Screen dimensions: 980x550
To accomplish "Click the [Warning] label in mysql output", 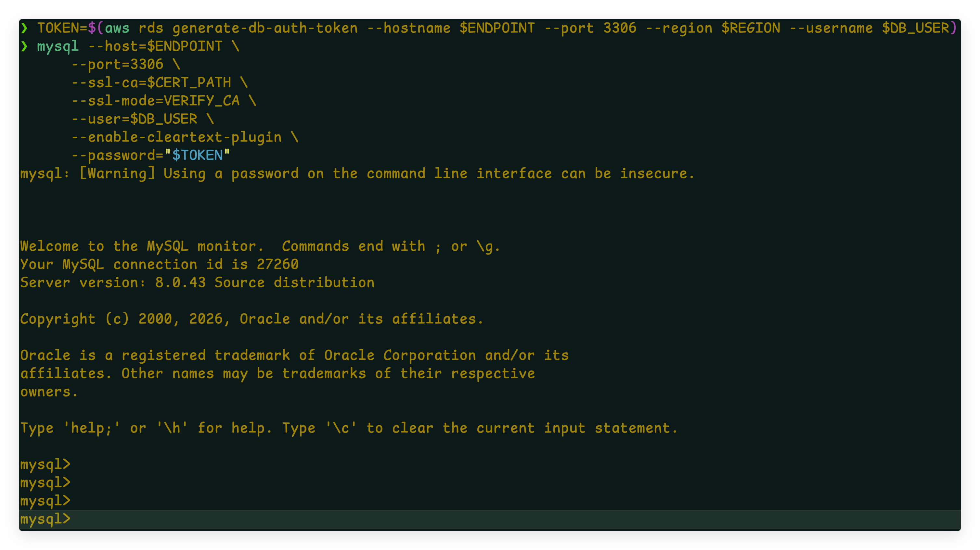I will click(117, 174).
